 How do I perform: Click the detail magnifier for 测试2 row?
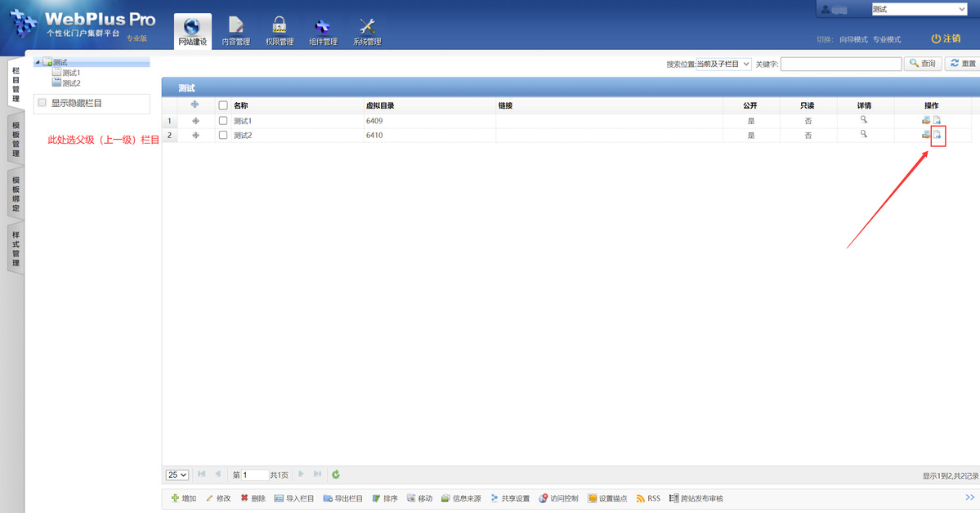click(864, 134)
